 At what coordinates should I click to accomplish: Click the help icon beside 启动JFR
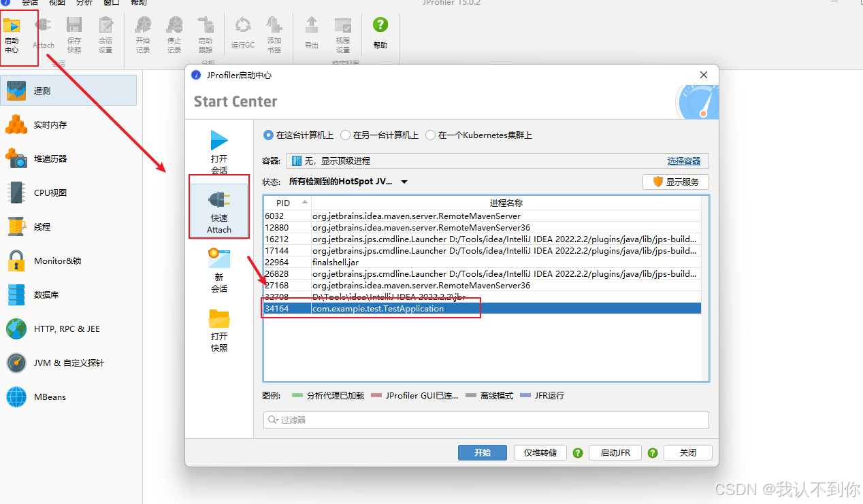coord(653,453)
